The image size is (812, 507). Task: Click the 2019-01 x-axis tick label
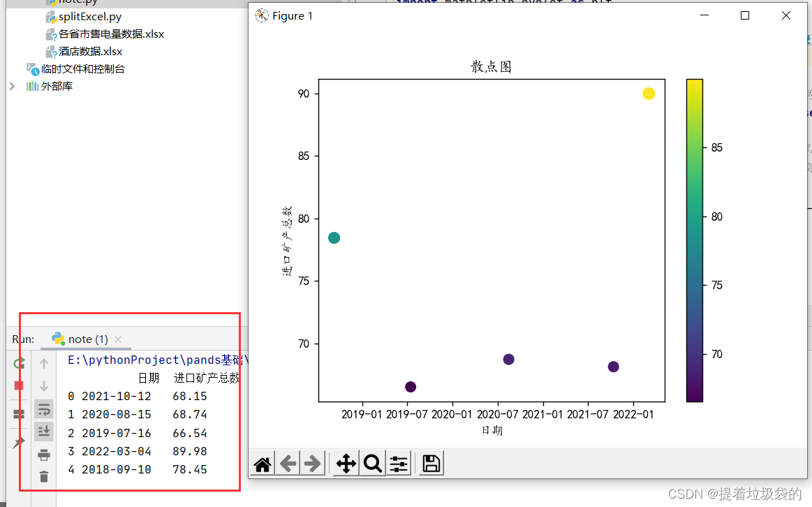click(x=362, y=414)
